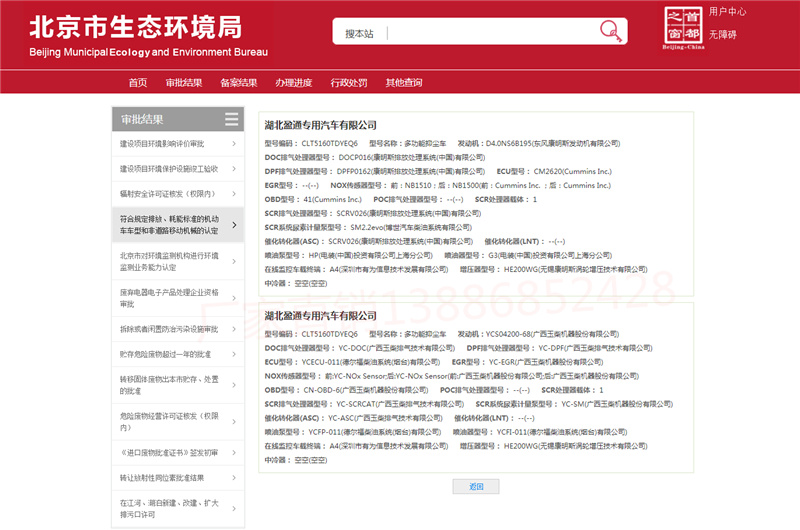Click the magnifier search icon
The width and height of the screenshot is (800, 530).
point(611,32)
